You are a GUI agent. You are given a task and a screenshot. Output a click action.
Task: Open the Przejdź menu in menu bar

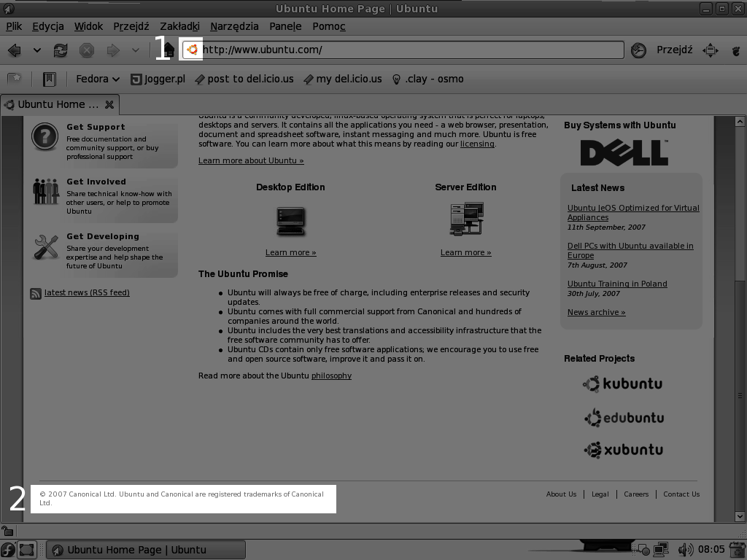tap(131, 26)
